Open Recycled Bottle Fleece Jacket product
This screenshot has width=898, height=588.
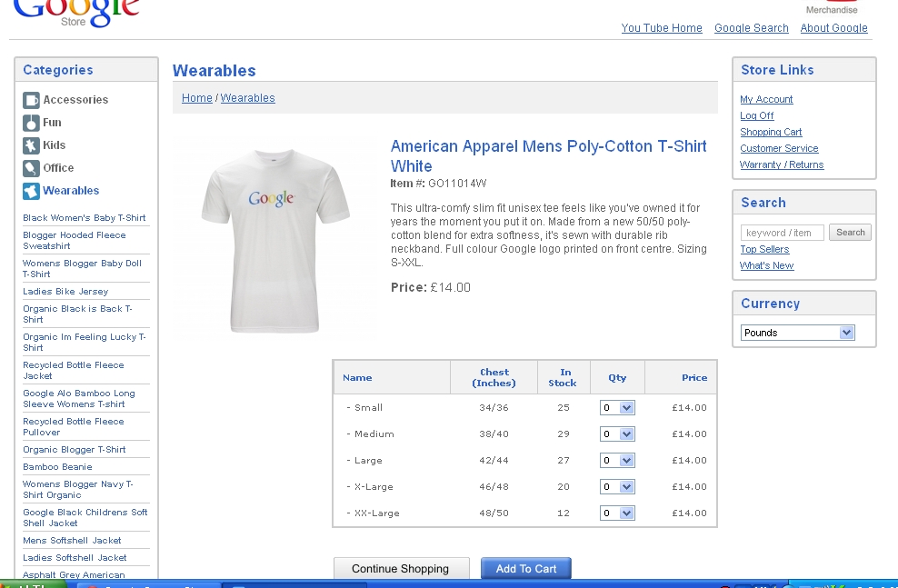coord(74,371)
